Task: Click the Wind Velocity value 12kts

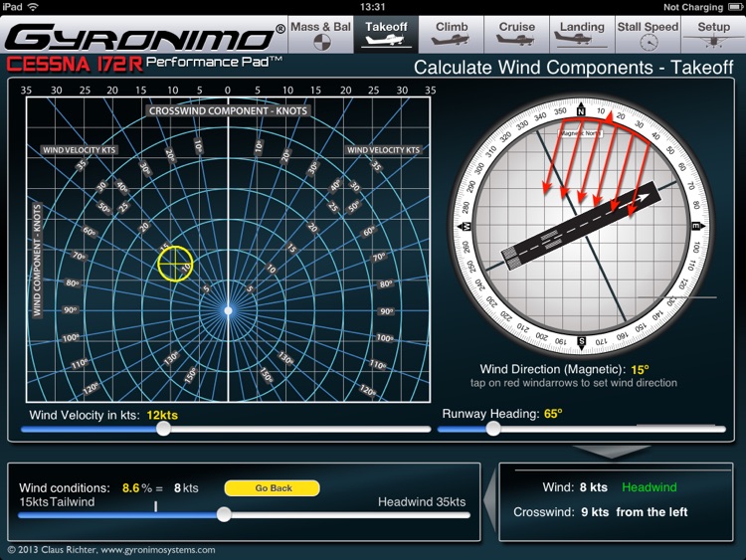Action: (162, 416)
